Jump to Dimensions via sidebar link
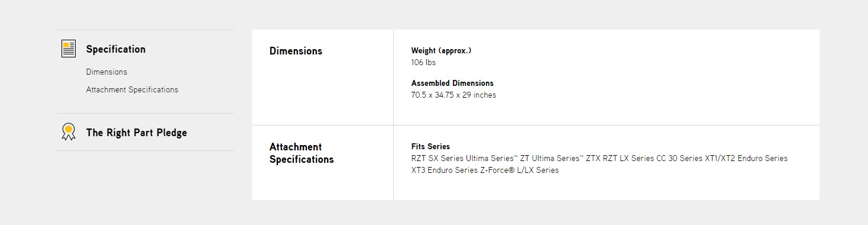The image size is (868, 225). 106,72
